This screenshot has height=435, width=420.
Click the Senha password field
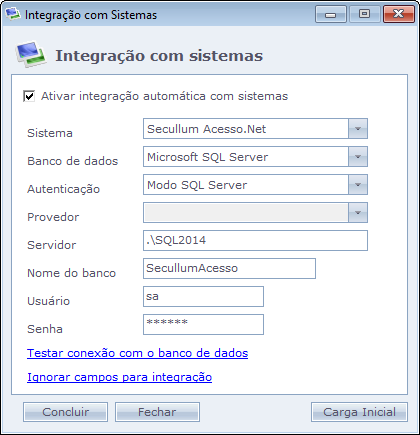[203, 324]
